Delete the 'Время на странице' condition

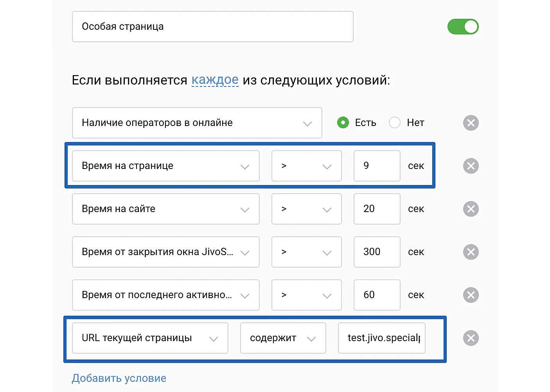pyautogui.click(x=471, y=166)
